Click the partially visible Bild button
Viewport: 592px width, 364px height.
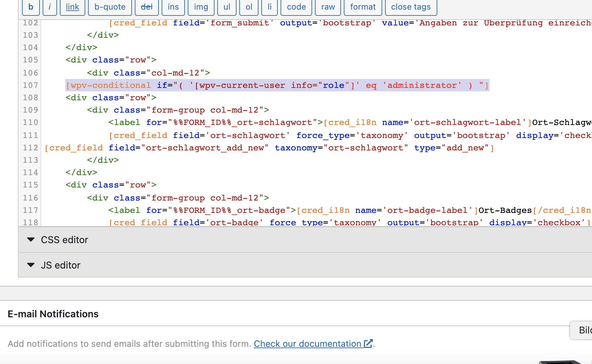click(581, 330)
